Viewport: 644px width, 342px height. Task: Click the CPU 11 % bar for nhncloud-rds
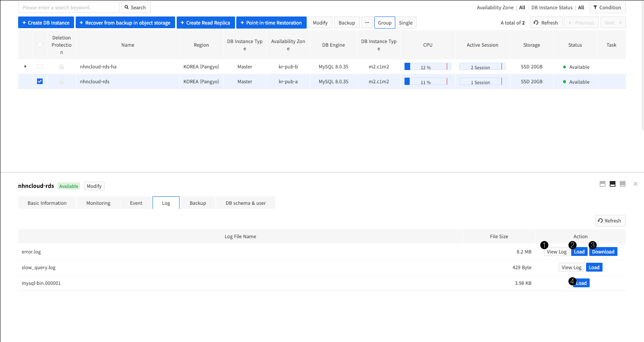428,81
